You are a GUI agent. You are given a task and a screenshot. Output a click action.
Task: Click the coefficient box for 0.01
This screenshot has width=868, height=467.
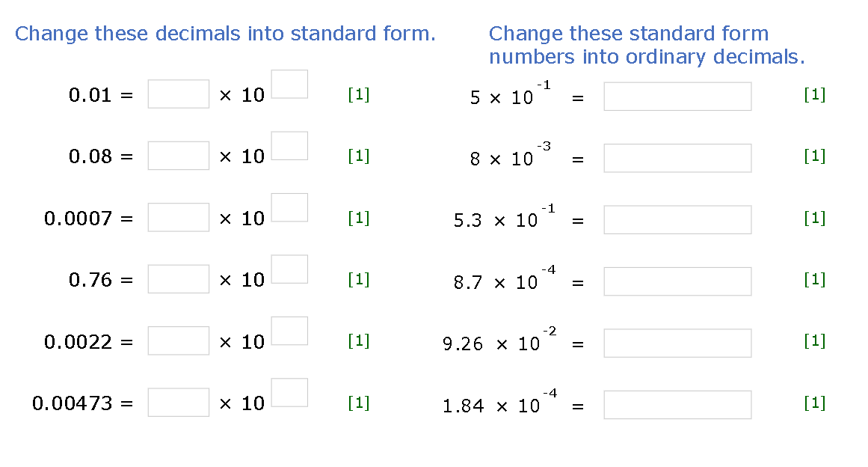tap(178, 94)
